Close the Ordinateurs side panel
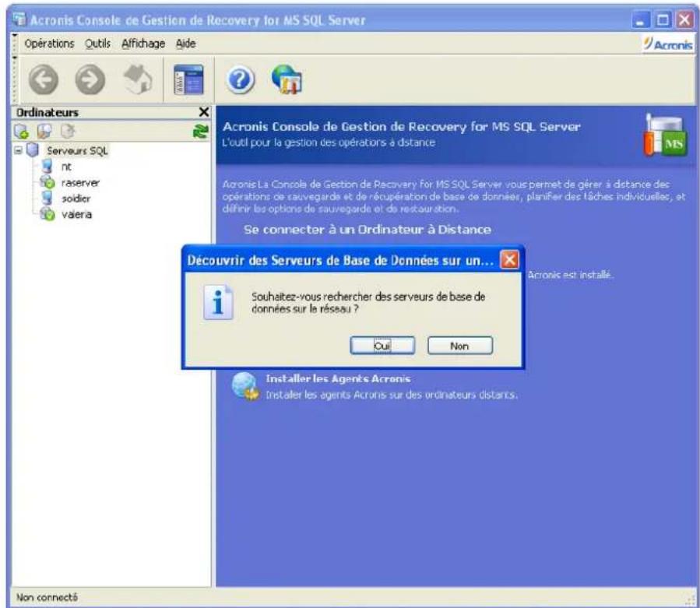Screen dimensions: 700x608 pyautogui.click(x=203, y=112)
